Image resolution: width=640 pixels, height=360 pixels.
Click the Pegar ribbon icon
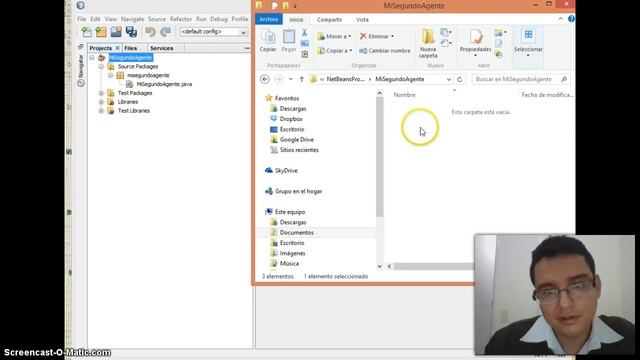coord(289,41)
